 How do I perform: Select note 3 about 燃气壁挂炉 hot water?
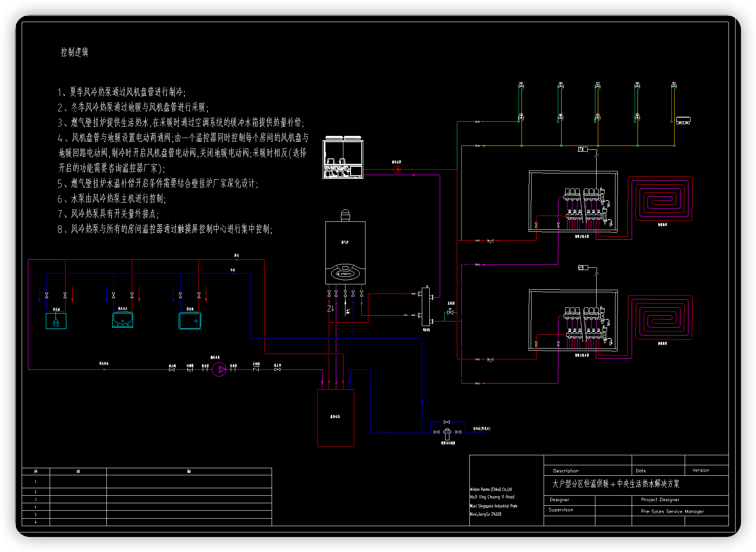[181, 122]
